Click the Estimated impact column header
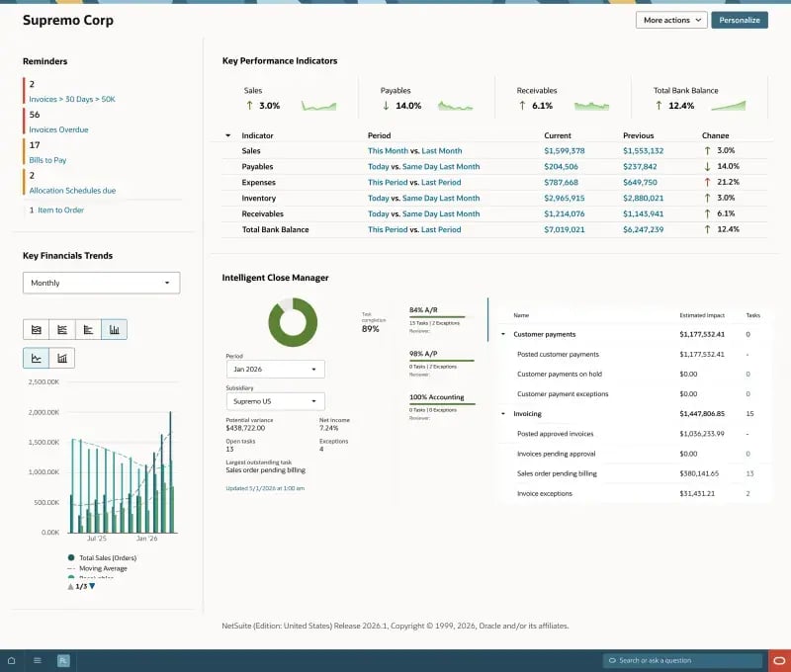791x672 pixels. click(702, 315)
